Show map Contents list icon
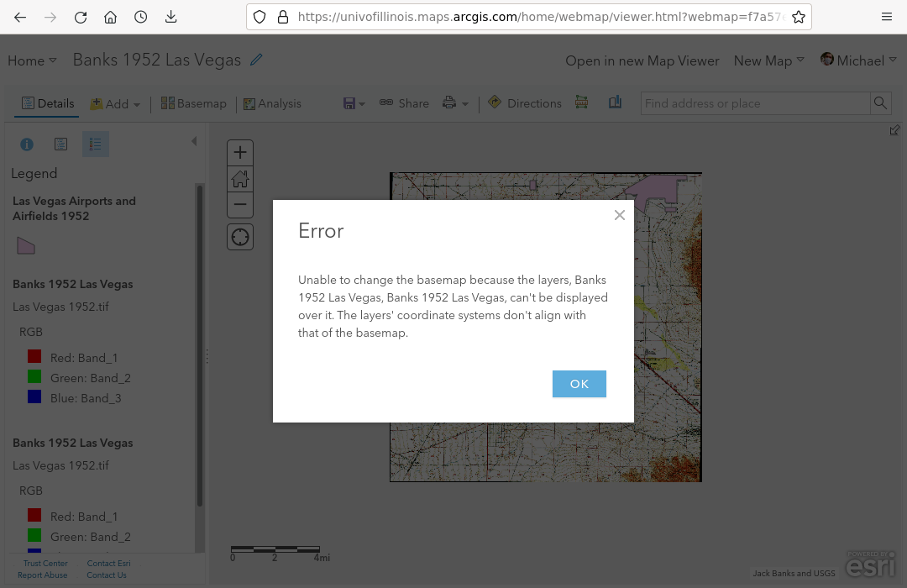This screenshot has height=588, width=907. click(x=60, y=144)
